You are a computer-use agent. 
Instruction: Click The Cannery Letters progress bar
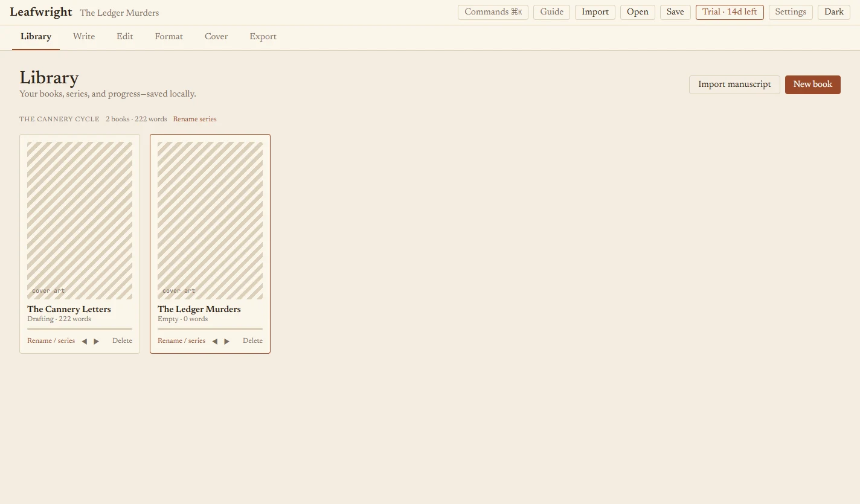80,329
